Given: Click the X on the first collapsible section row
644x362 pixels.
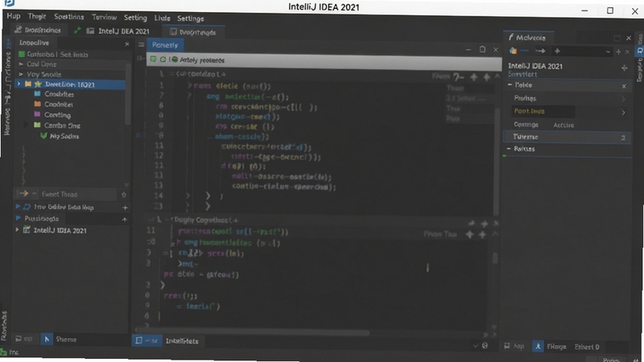Looking at the screenshot, I should [x=624, y=86].
